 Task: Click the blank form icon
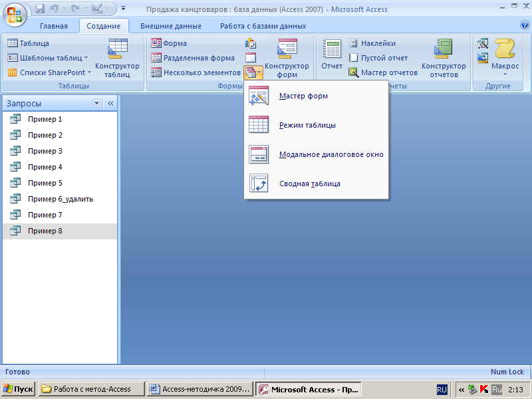[x=251, y=58]
